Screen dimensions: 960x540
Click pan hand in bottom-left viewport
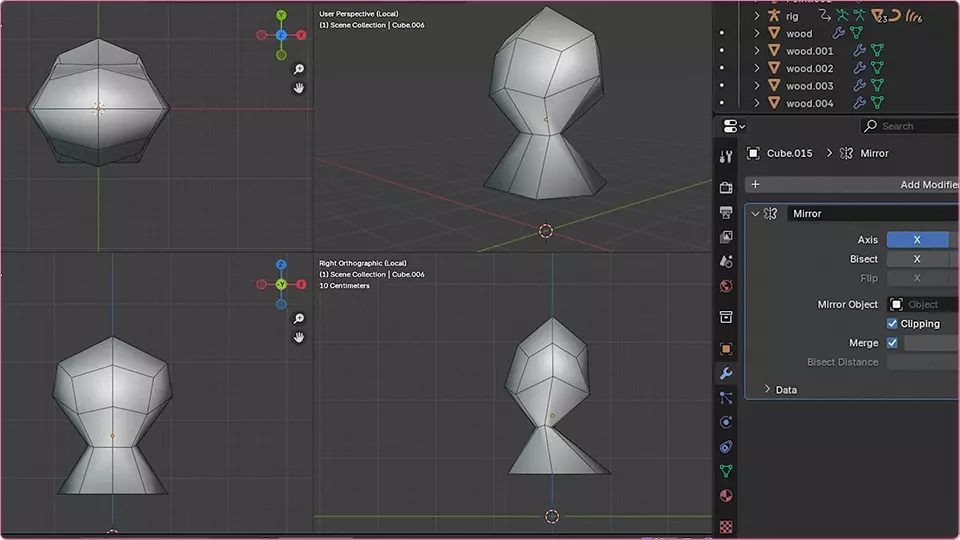coord(299,337)
